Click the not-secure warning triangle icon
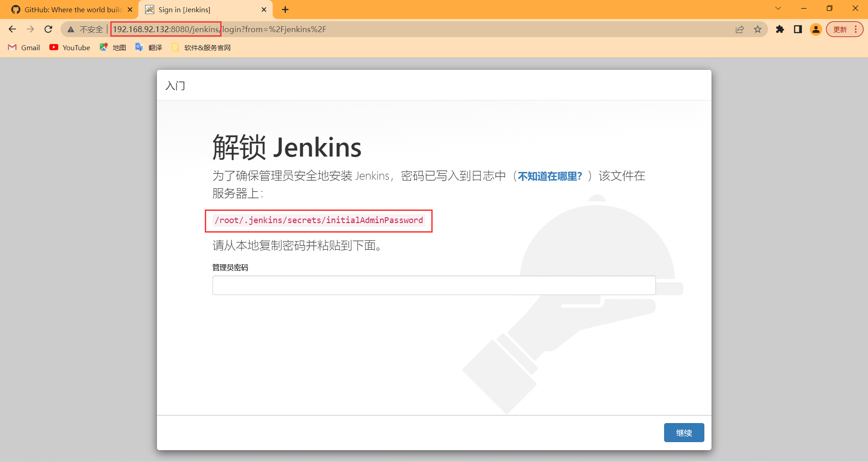The image size is (868, 462). tap(71, 29)
